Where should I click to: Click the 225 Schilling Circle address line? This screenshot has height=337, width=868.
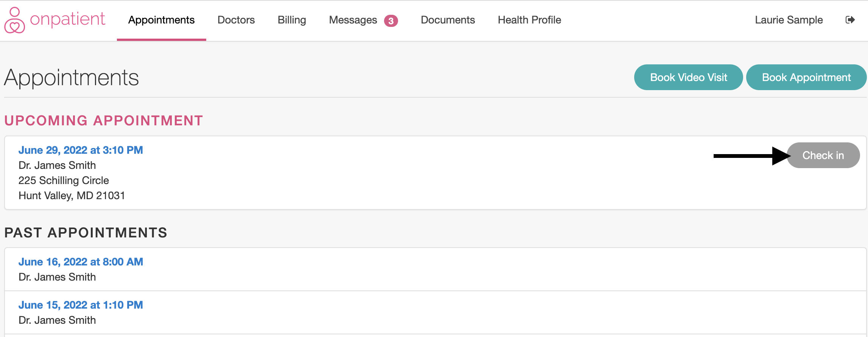point(64,180)
